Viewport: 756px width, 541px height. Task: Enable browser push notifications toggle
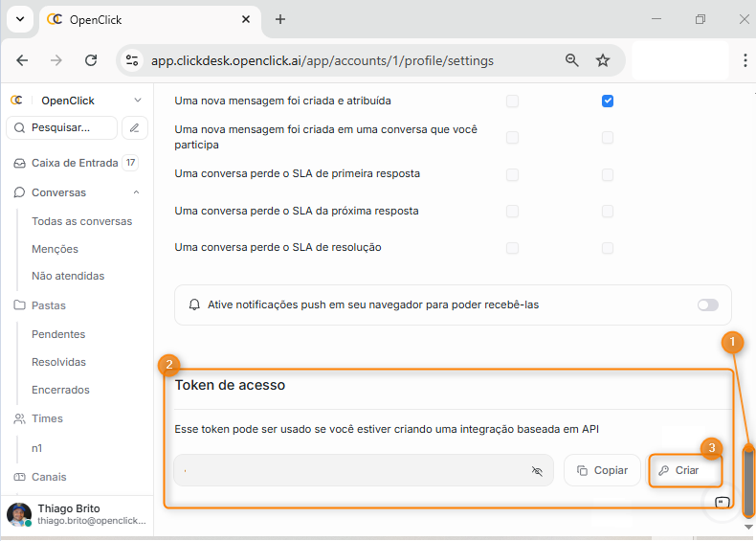707,305
